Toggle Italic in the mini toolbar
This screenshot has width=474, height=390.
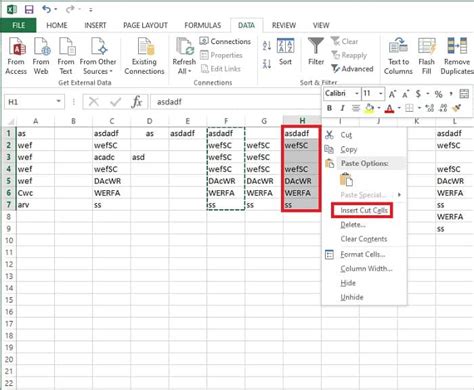tap(342, 108)
